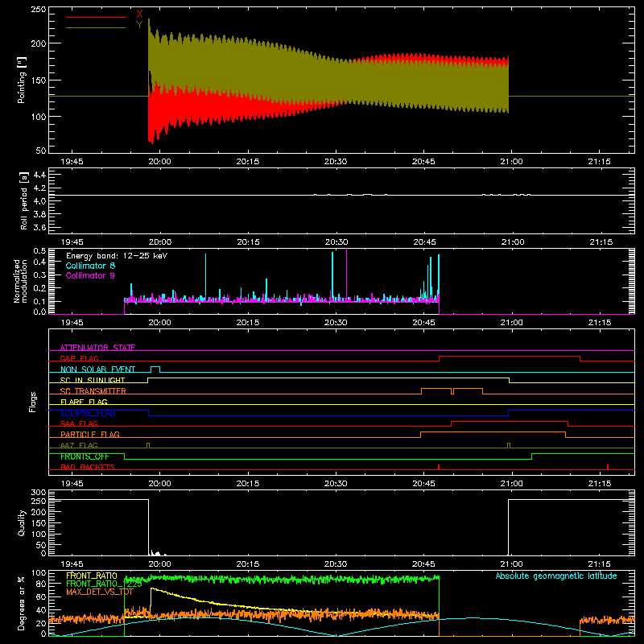The height and width of the screenshot is (644, 644).
Task: Click the 20:15 time label under Flags plot
Action: (248, 484)
